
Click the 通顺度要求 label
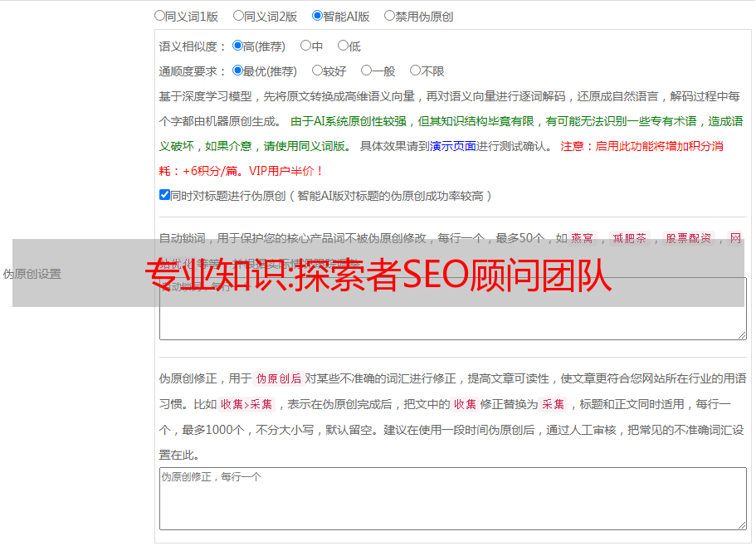(193, 71)
